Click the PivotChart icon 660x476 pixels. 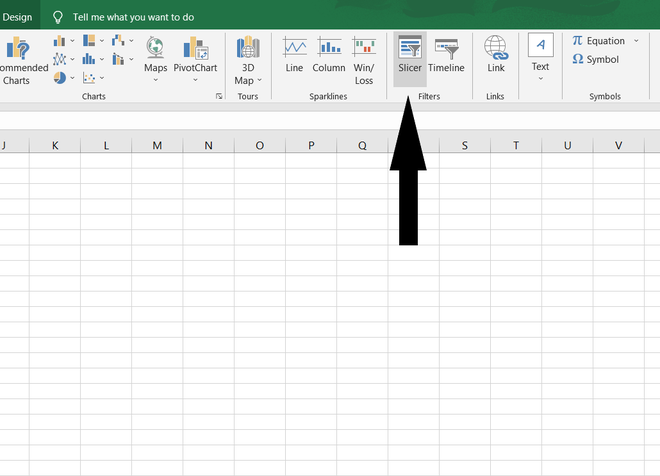tap(195, 48)
